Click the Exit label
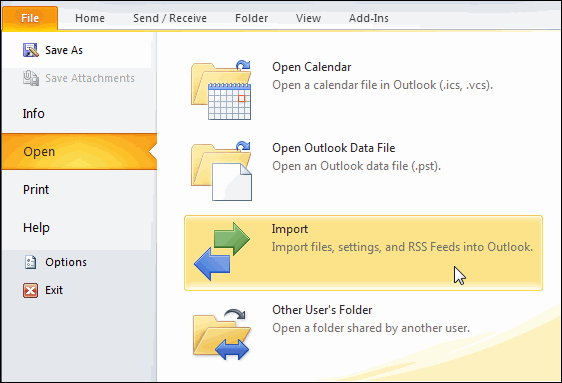Image resolution: width=562 pixels, height=383 pixels. [54, 290]
